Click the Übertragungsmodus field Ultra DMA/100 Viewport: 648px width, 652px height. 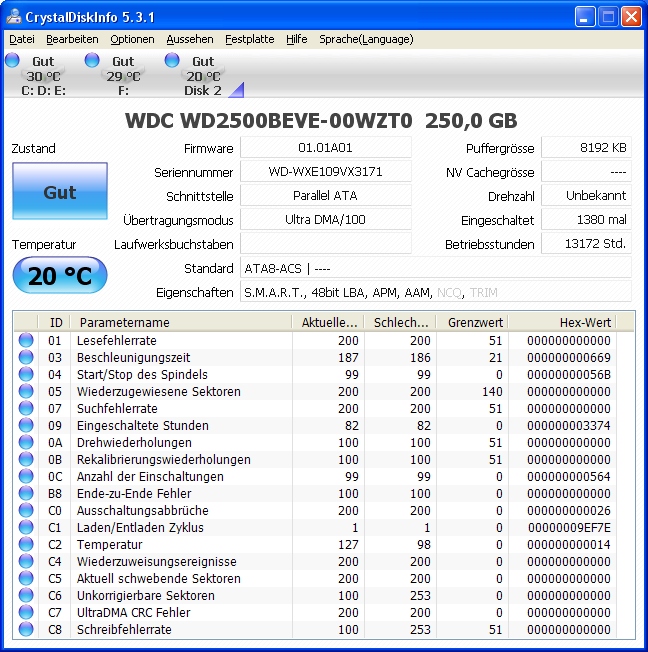pyautogui.click(x=326, y=220)
